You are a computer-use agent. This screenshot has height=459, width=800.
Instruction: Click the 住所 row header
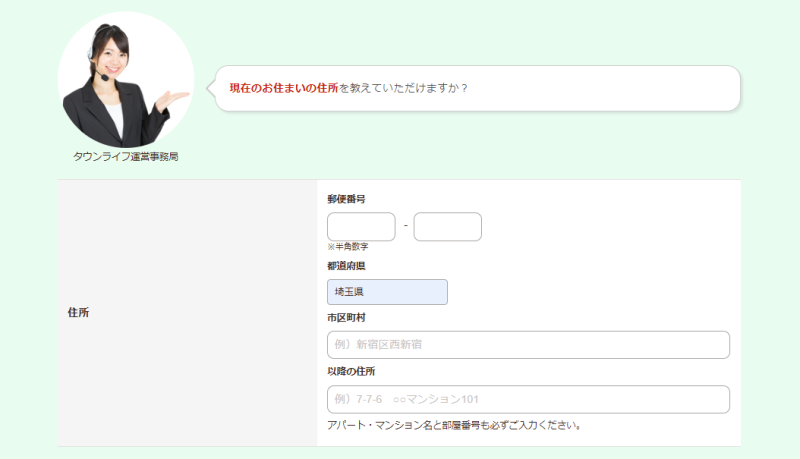(187, 313)
